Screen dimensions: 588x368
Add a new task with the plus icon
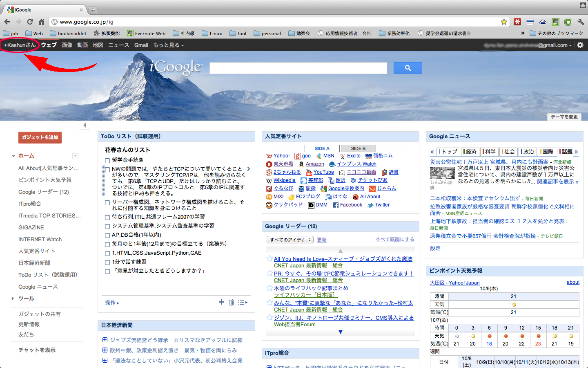pyautogui.click(x=221, y=302)
